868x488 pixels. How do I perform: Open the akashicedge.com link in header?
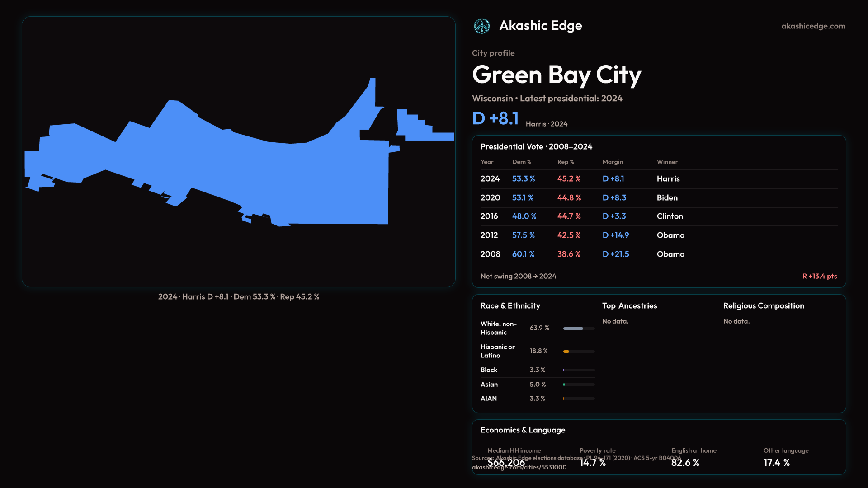coord(813,26)
